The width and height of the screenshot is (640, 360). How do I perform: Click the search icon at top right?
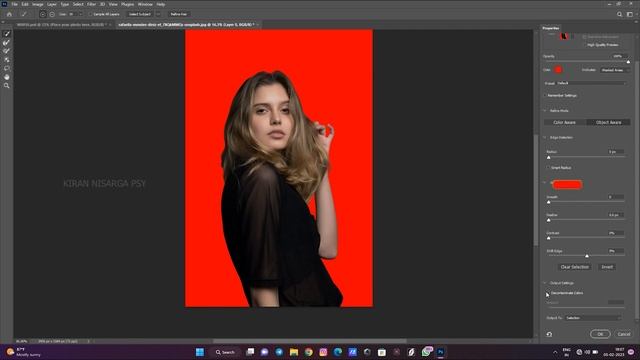(619, 14)
